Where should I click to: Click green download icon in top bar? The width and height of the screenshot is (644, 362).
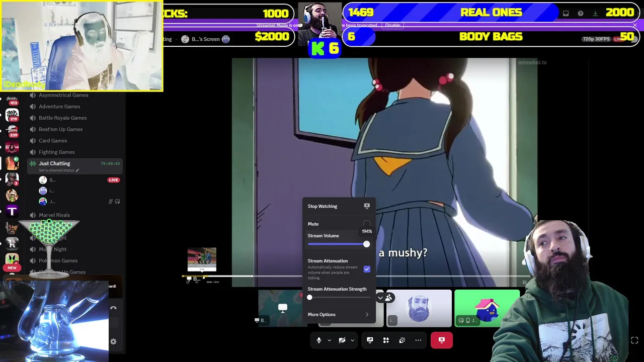[595, 14]
